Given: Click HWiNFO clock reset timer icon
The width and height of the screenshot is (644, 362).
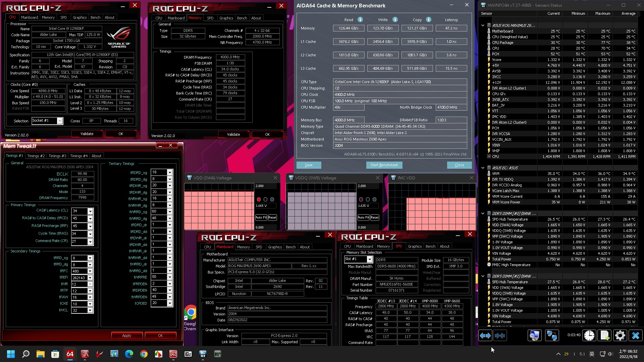Looking at the screenshot, I should pyautogui.click(x=589, y=336).
